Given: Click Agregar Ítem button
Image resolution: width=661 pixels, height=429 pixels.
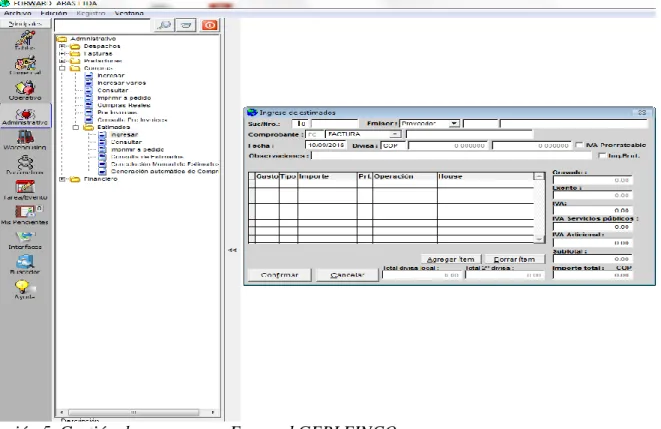Looking at the screenshot, I should click(451, 259).
